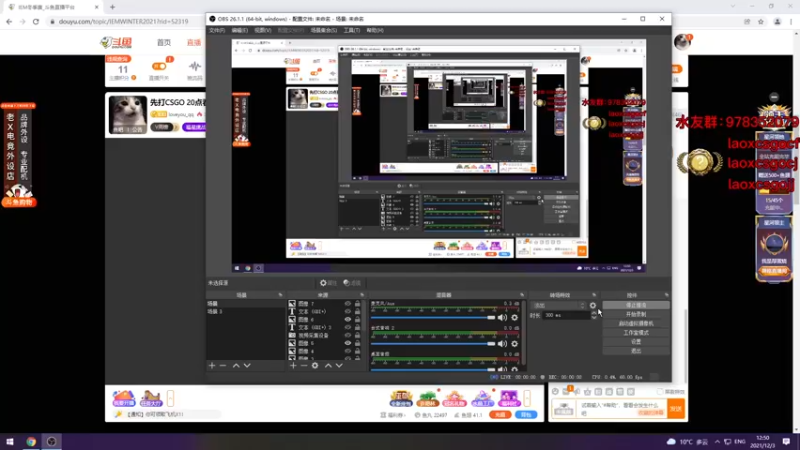Open the Windows notification center
The width and height of the screenshot is (800, 450).
[x=786, y=442]
